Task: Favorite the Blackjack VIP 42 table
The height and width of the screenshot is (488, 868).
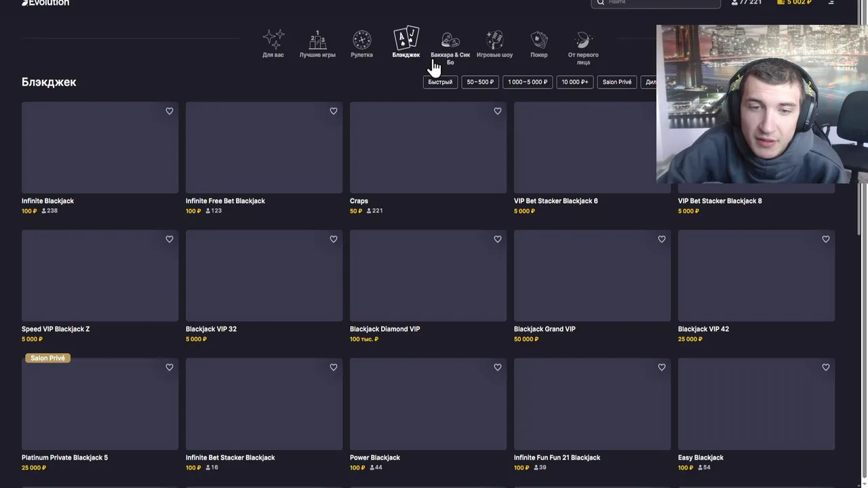Action: tap(826, 239)
